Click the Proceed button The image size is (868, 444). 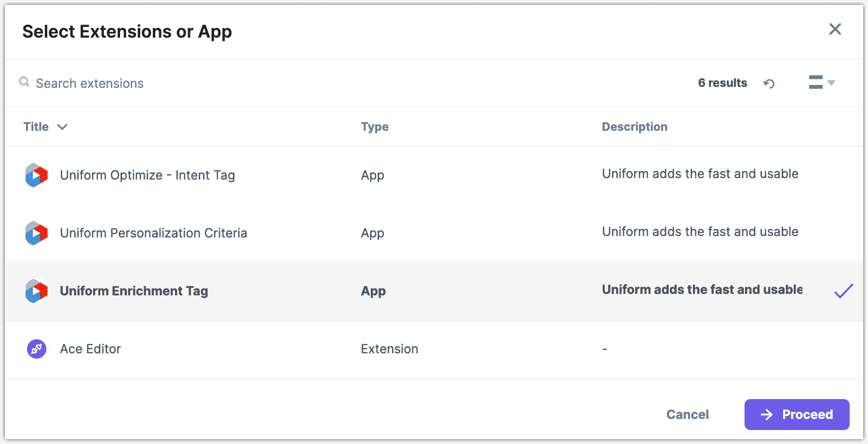(797, 414)
